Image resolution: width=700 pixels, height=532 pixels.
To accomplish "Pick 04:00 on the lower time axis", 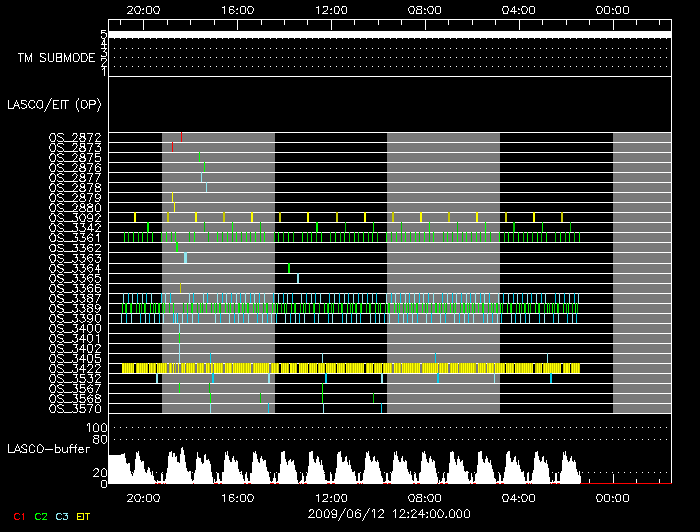I will 518,498.
